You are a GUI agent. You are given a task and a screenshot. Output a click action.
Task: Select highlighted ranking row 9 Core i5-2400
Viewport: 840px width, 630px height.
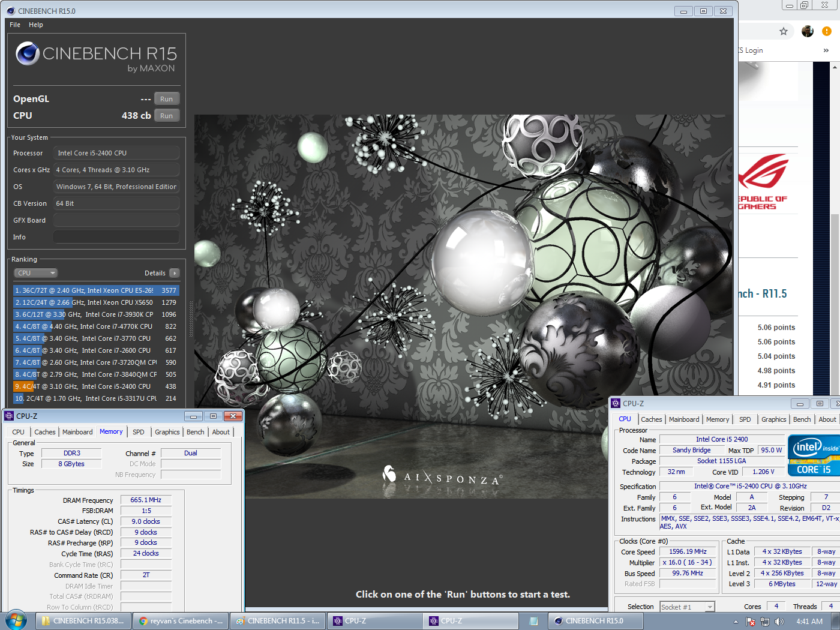tap(96, 386)
